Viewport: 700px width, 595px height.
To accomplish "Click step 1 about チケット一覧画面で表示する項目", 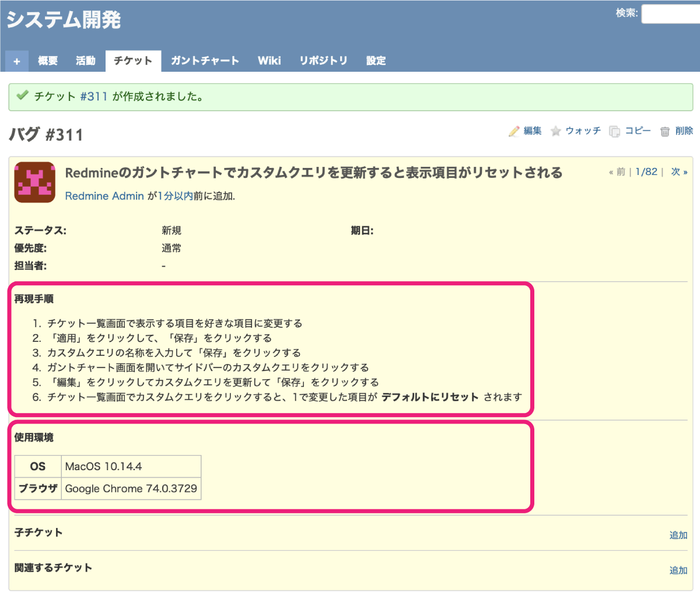I will coord(174,324).
